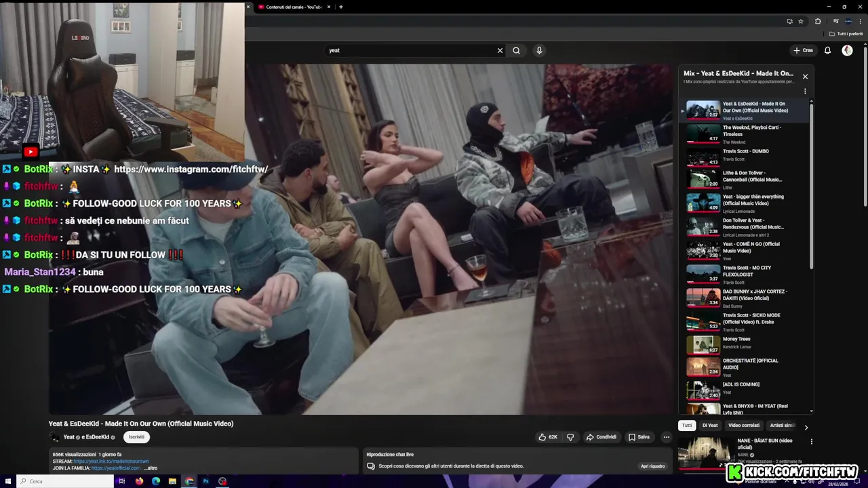868x488 pixels.
Task: Clear the YouTube search box text
Action: pos(500,50)
